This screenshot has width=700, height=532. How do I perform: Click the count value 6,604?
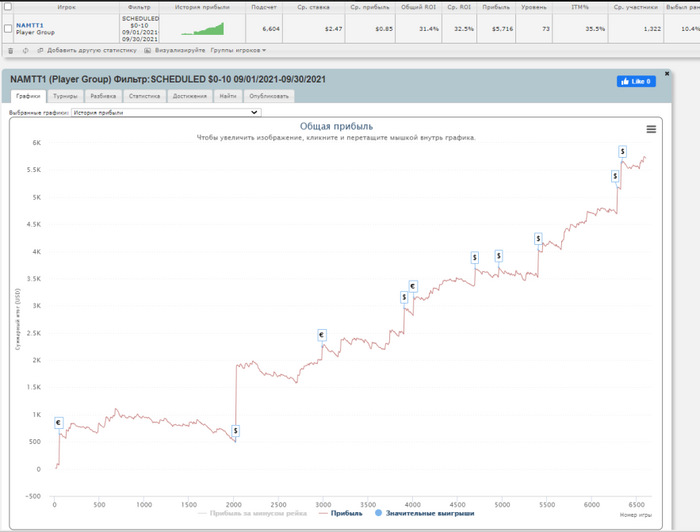coord(271,29)
